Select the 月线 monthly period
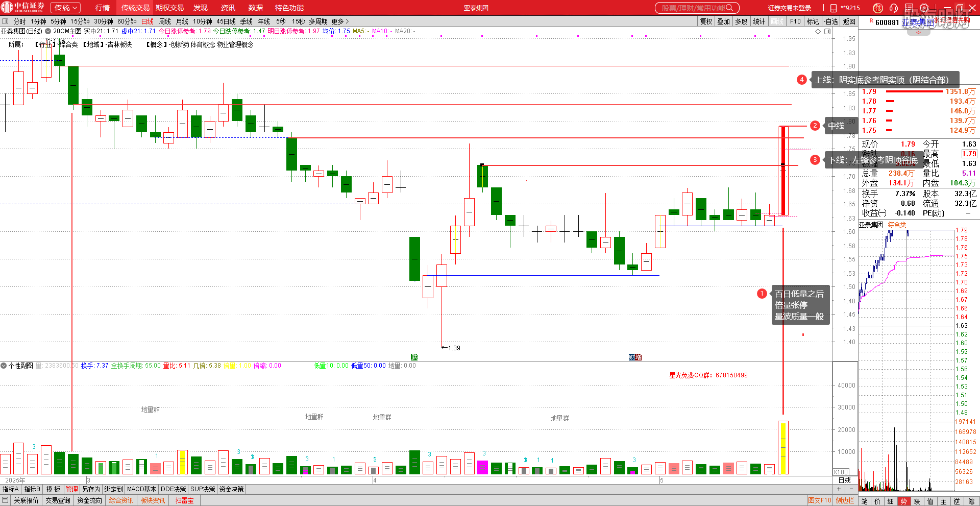The width and height of the screenshot is (980, 506). (x=182, y=21)
